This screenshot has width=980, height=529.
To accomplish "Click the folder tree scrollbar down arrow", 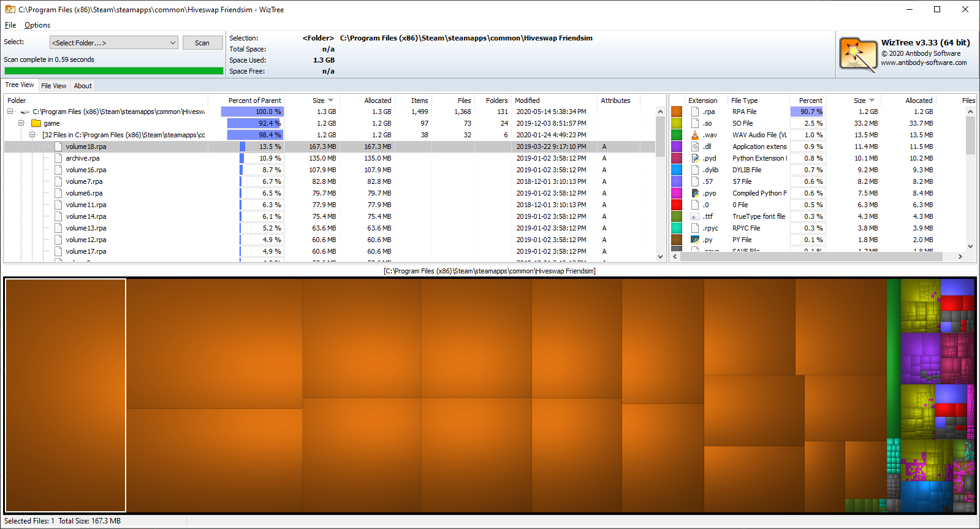I will point(660,257).
